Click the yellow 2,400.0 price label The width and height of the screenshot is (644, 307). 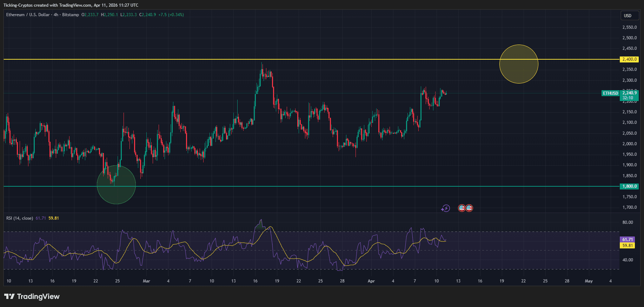[629, 59]
